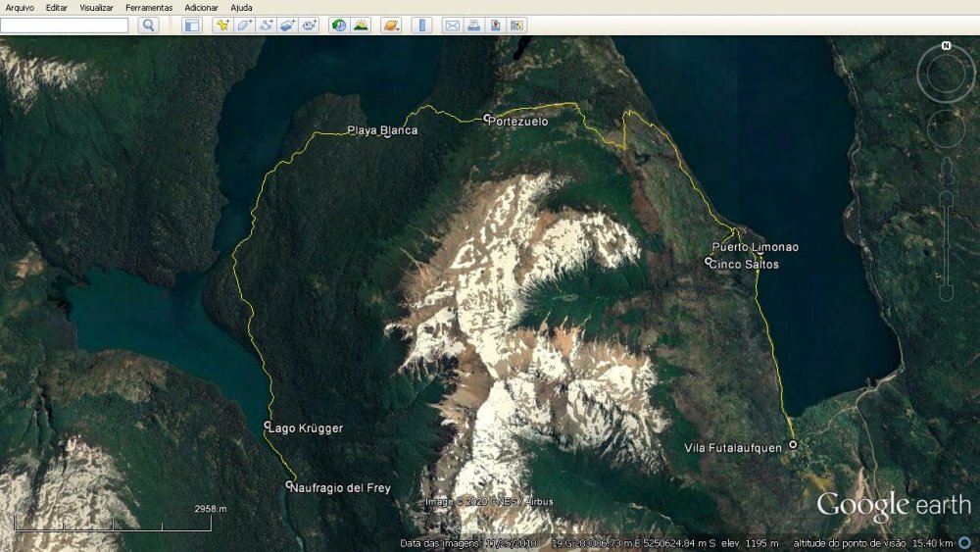Open the planet switcher dropdown
Image resolution: width=980 pixels, height=552 pixels.
click(390, 25)
